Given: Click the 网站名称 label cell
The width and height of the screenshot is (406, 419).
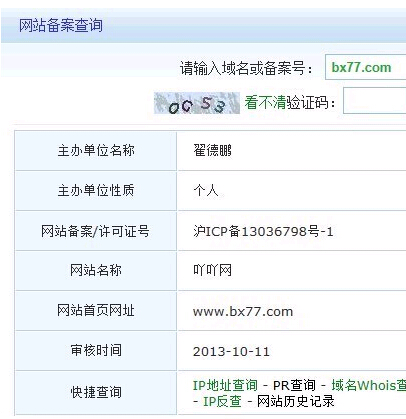Looking at the screenshot, I should (96, 270).
